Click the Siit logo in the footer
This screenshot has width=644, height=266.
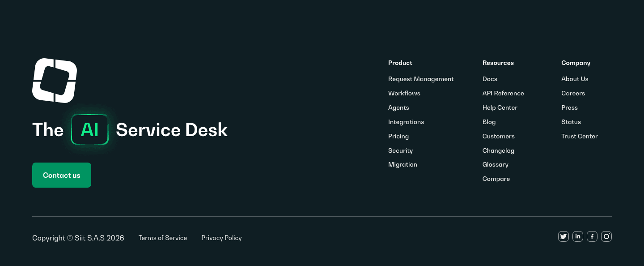(x=55, y=81)
